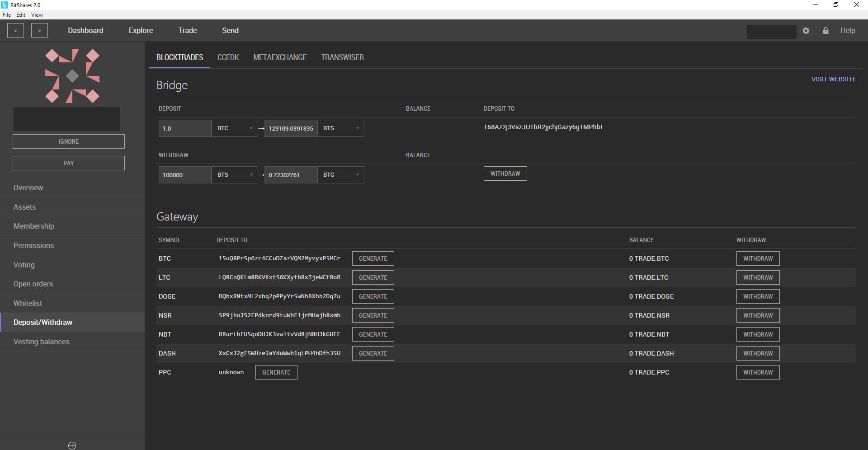Click the back navigation arrow
The height and width of the screenshot is (450, 868).
point(16,30)
